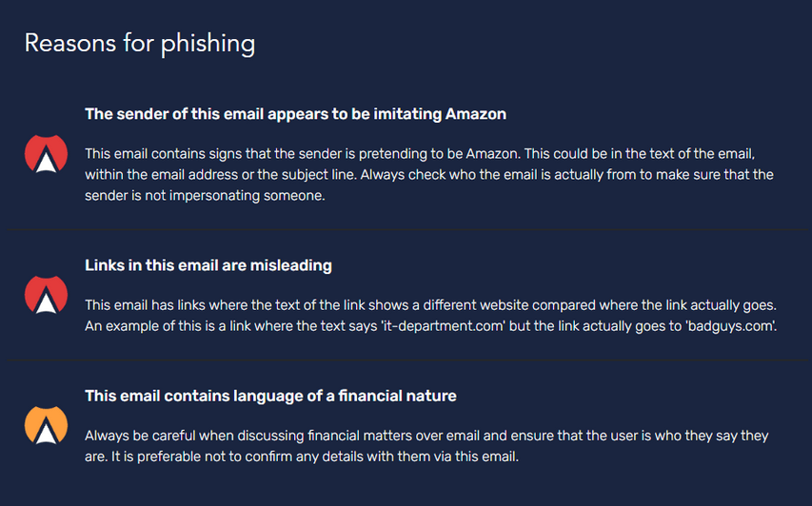Select the heading about sender imitating Amazon

coord(295,114)
